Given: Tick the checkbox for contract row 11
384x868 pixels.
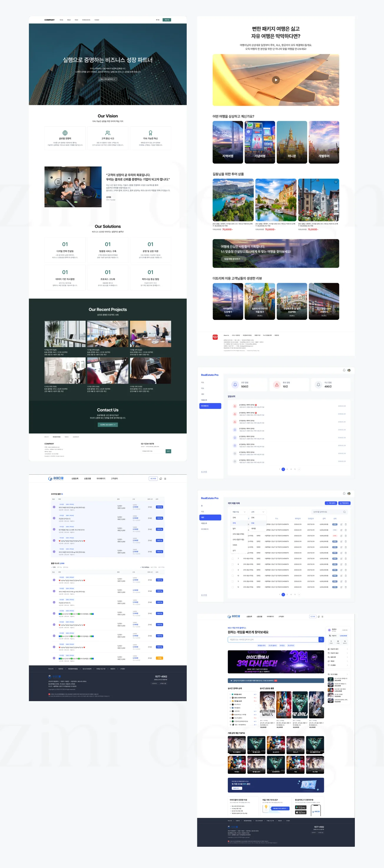Looking at the screenshot, I should [x=232, y=581].
